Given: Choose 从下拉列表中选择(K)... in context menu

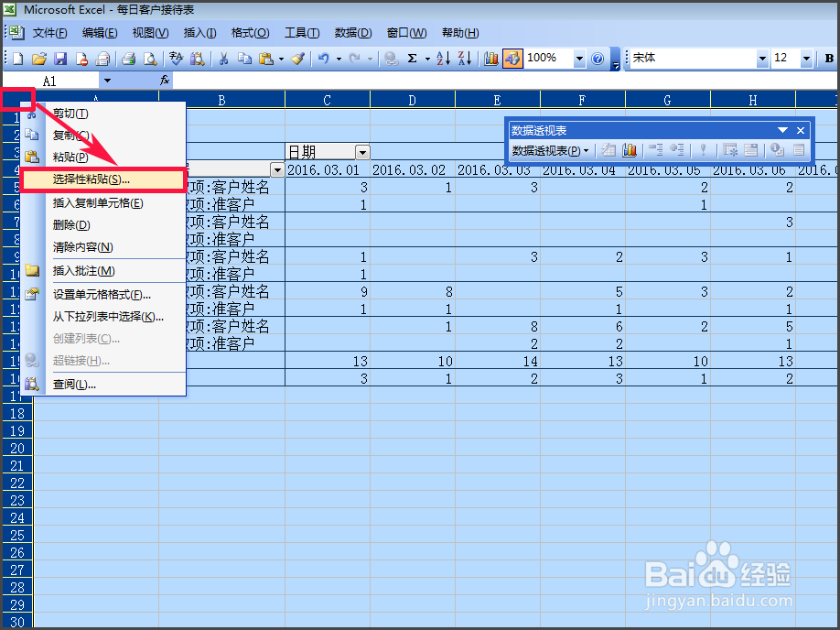Looking at the screenshot, I should point(103,316).
